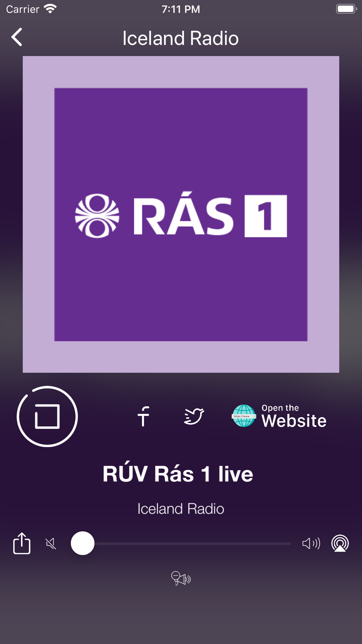Screen dimensions: 362x644
Task: Tap the RÁS 1 station artwork
Action: pos(181,214)
